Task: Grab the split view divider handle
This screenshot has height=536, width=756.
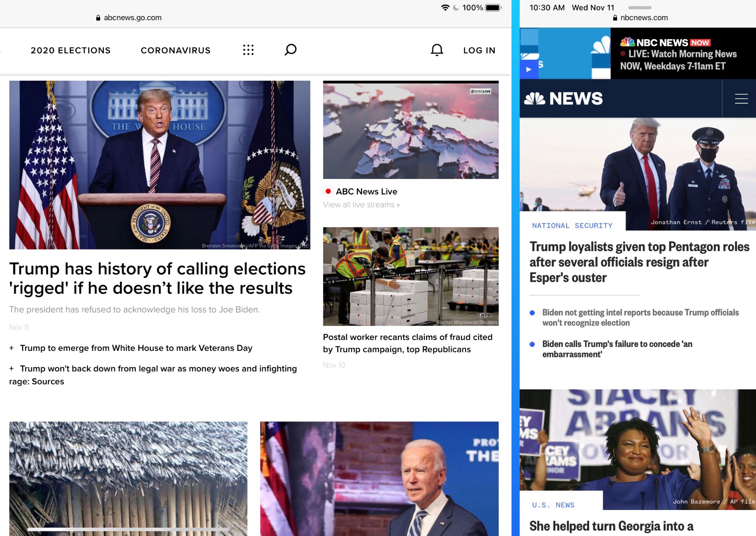Action: click(515, 268)
